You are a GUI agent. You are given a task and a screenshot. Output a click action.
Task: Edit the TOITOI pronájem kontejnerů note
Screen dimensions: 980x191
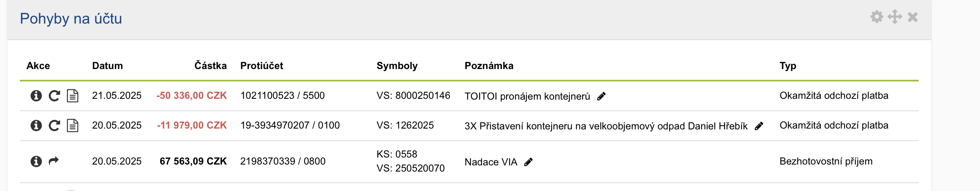click(602, 96)
